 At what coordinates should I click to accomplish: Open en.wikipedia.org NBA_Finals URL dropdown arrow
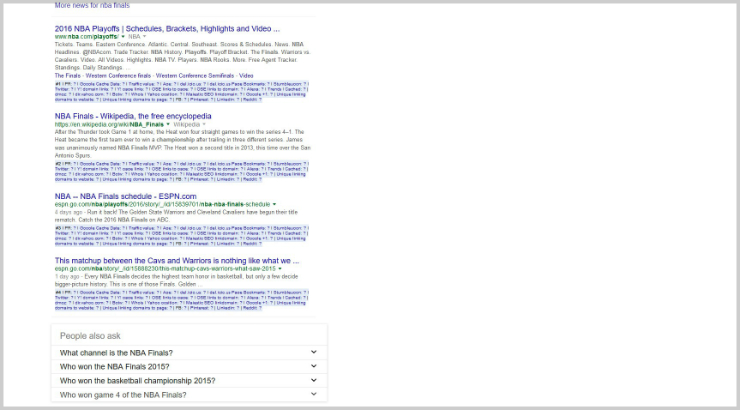[x=168, y=125]
